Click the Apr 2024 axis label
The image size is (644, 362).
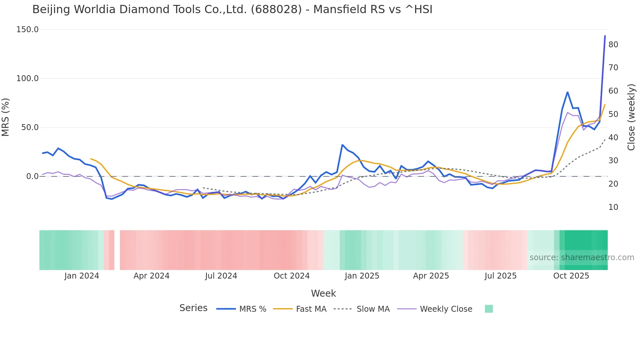click(151, 276)
